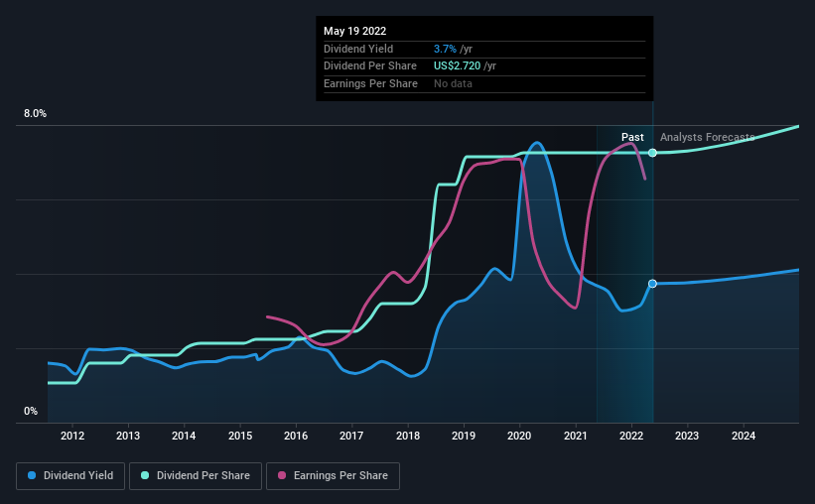The height and width of the screenshot is (504, 815).
Task: Click the teal Dividend Per Share legend dot
Action: point(145,475)
